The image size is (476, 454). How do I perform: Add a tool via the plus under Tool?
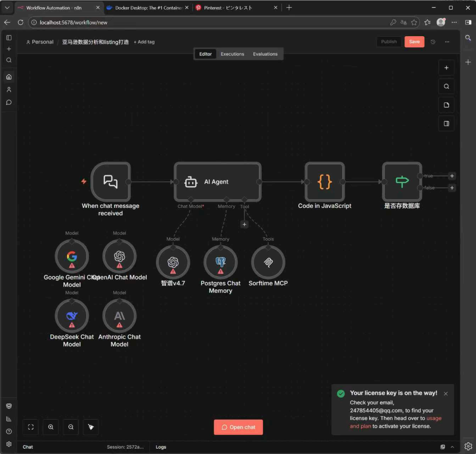[x=245, y=225]
